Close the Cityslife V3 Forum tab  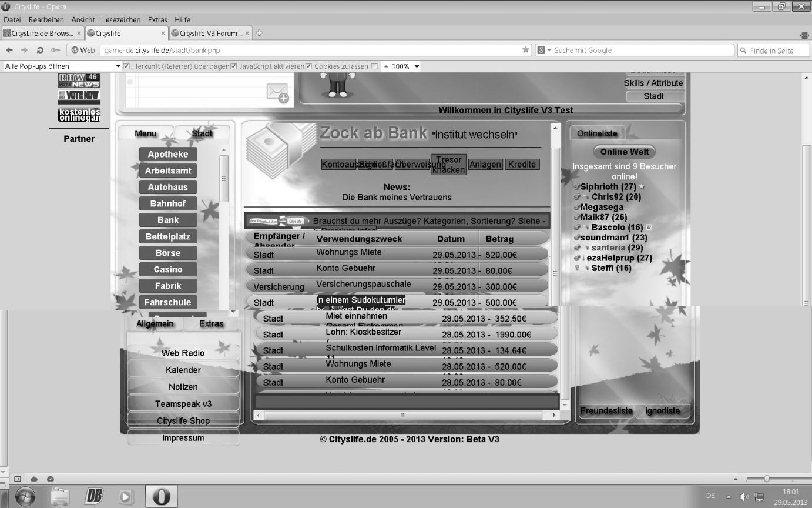(x=247, y=34)
